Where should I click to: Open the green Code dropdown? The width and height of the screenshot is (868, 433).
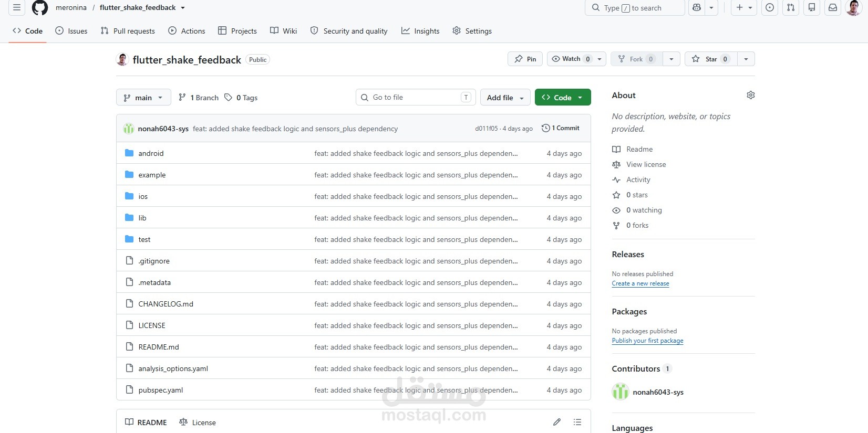(563, 98)
